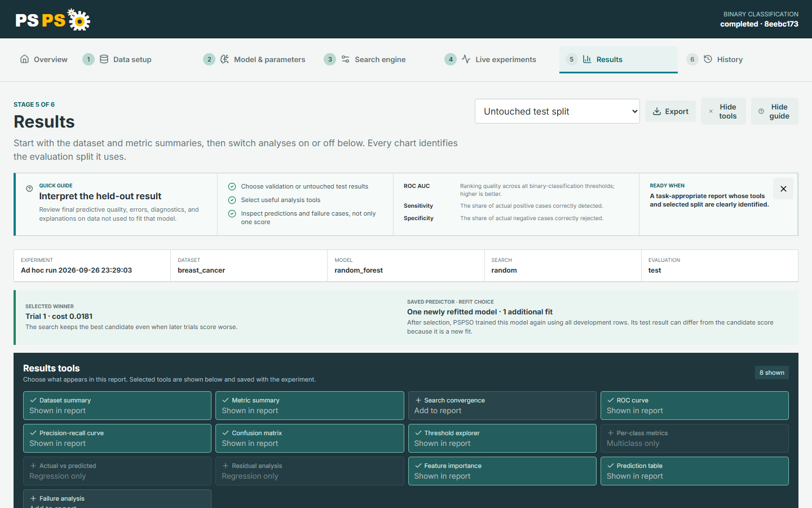812x508 pixels.
Task: Click the breast_cancer dataset value
Action: [x=201, y=270]
